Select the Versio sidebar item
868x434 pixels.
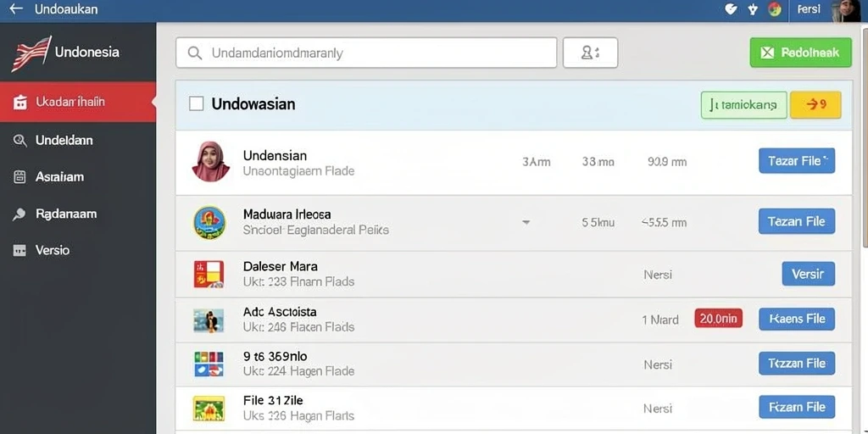coord(78,250)
